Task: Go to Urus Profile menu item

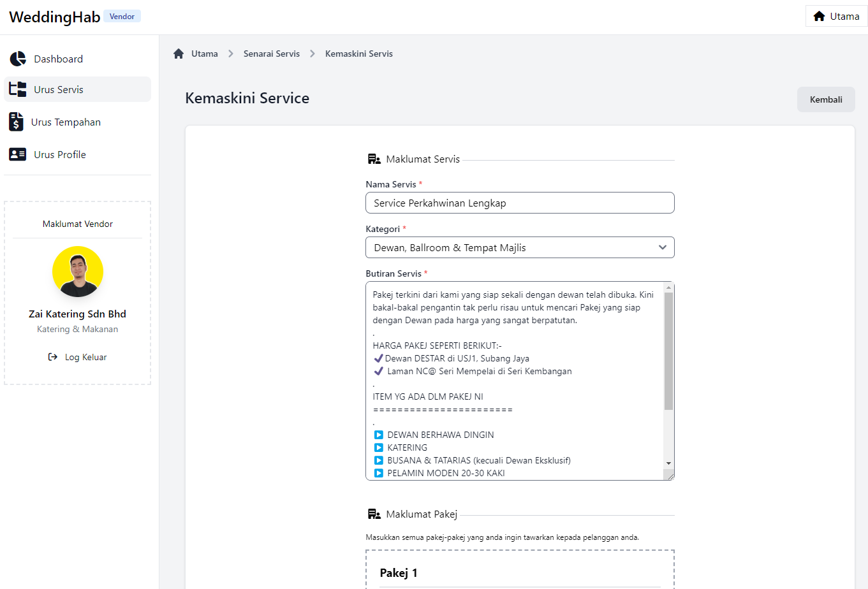Action: 60,154
